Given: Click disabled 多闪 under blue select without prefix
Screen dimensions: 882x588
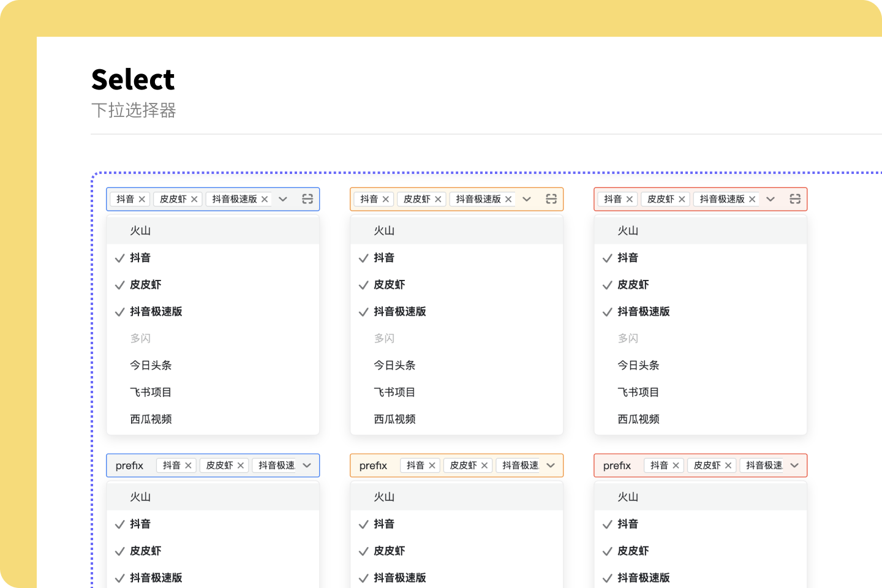Looking at the screenshot, I should [x=213, y=339].
